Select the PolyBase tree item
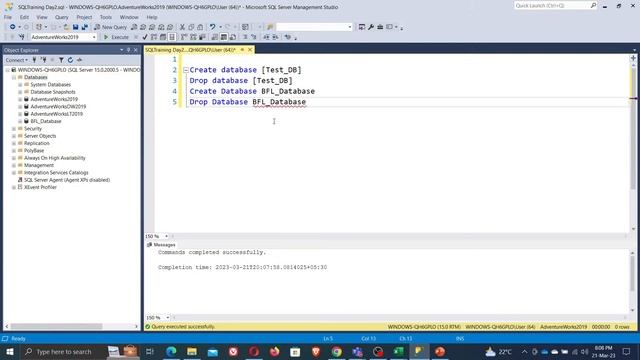640x360 pixels. pos(34,151)
